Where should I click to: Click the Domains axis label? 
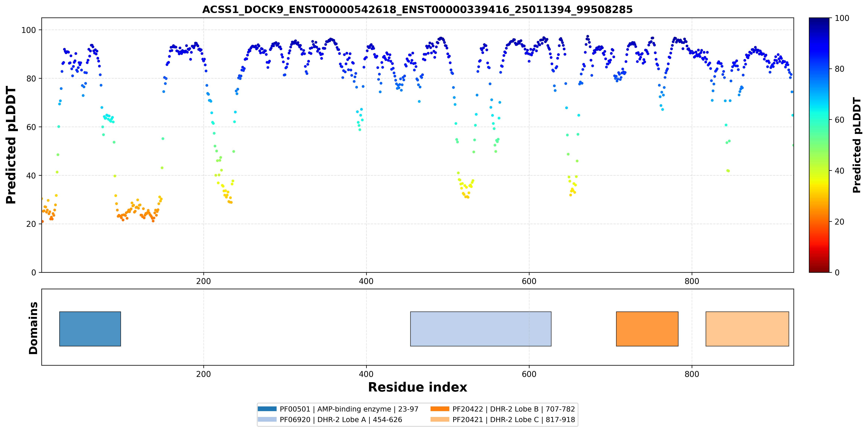[33, 328]
